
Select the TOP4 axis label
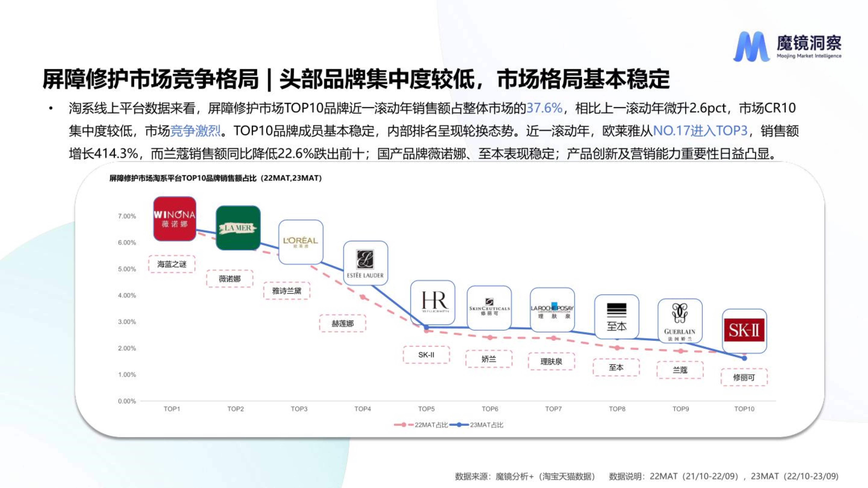pos(363,409)
